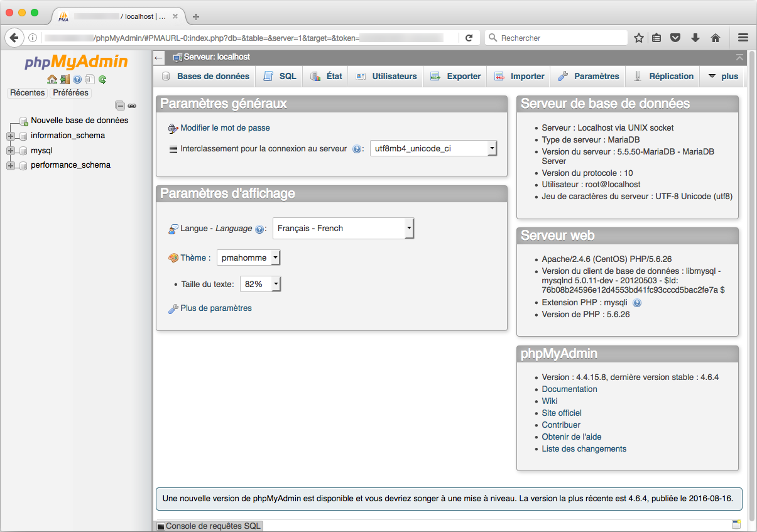The image size is (757, 532).
Task: Click in the Rechercher search field
Action: pos(556,38)
